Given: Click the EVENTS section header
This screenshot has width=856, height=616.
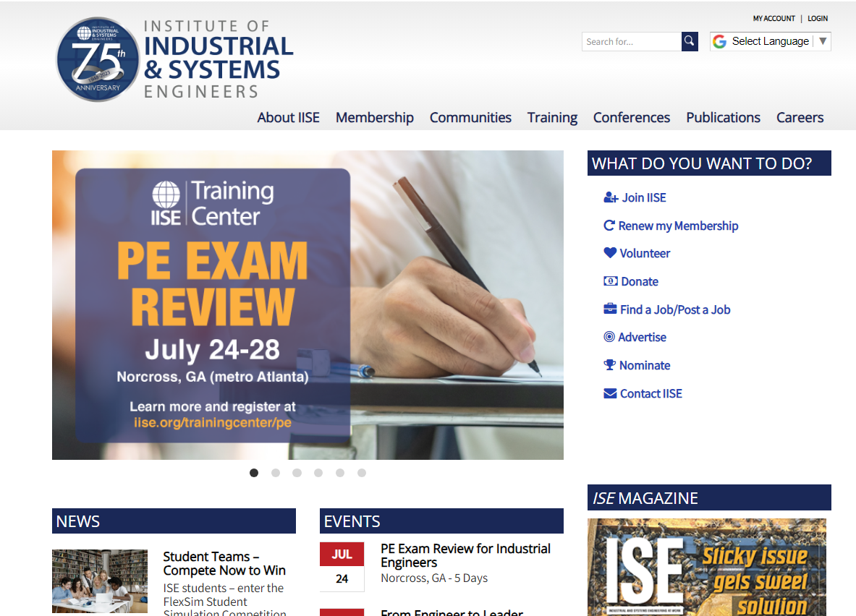Looking at the screenshot, I should (441, 521).
